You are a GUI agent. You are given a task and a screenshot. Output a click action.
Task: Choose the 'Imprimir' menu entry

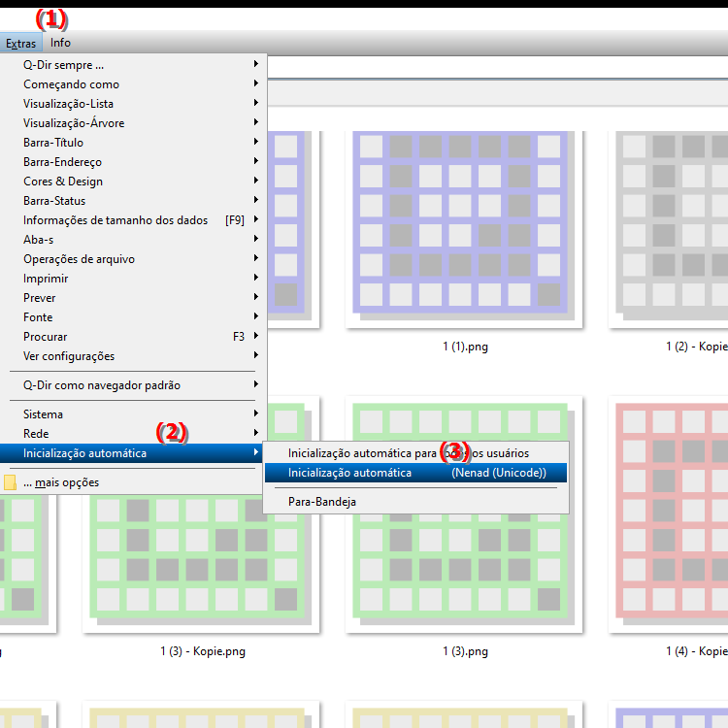click(133, 279)
